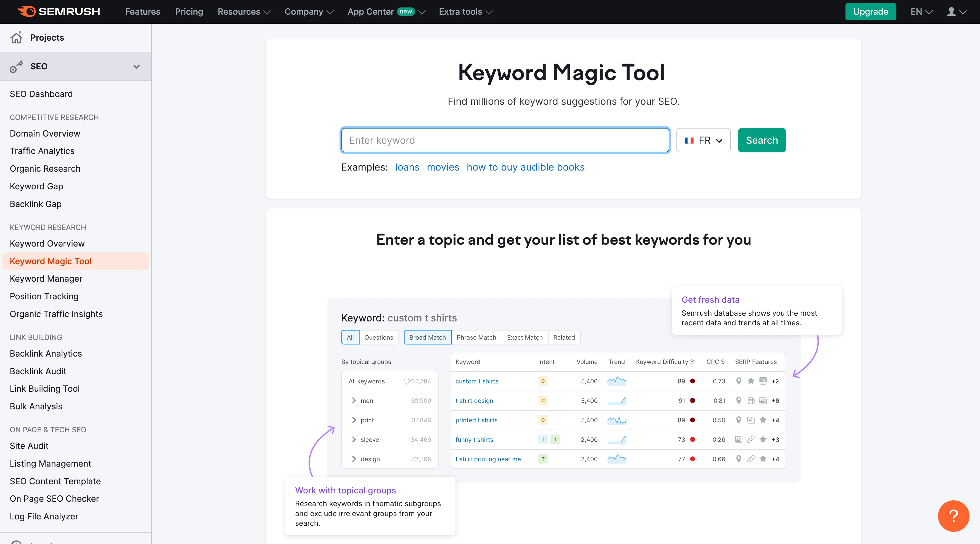Open Projects home icon
The width and height of the screenshot is (980, 544).
16,37
